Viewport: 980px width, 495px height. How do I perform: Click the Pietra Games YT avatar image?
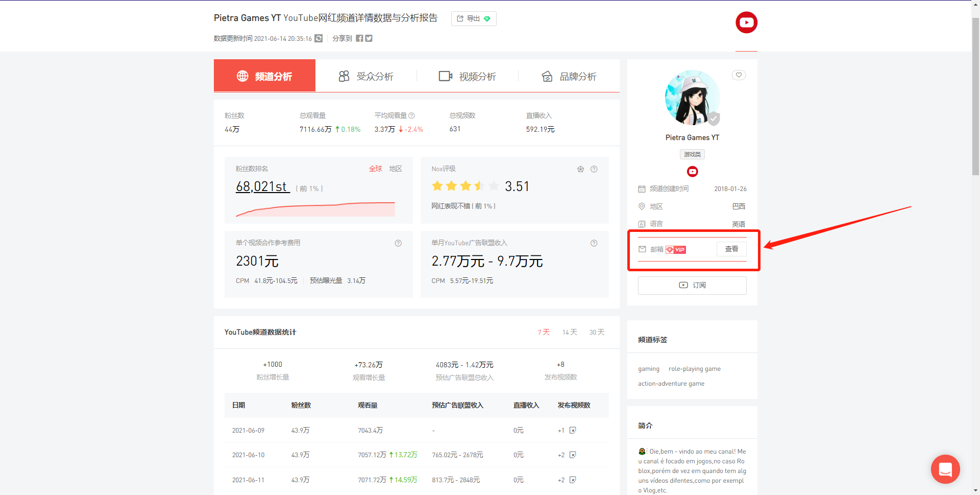(692, 98)
